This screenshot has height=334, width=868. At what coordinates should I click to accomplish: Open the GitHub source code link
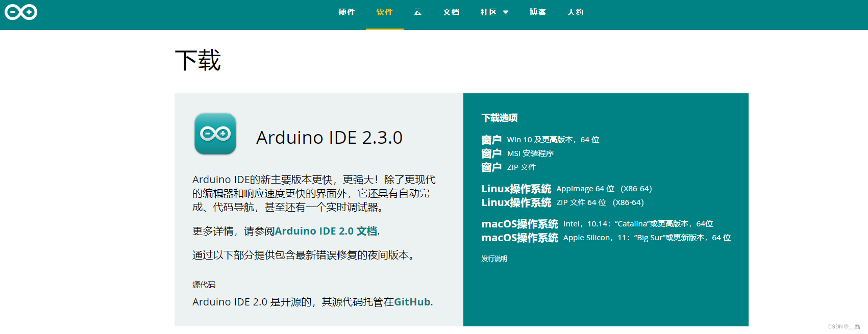coord(412,302)
